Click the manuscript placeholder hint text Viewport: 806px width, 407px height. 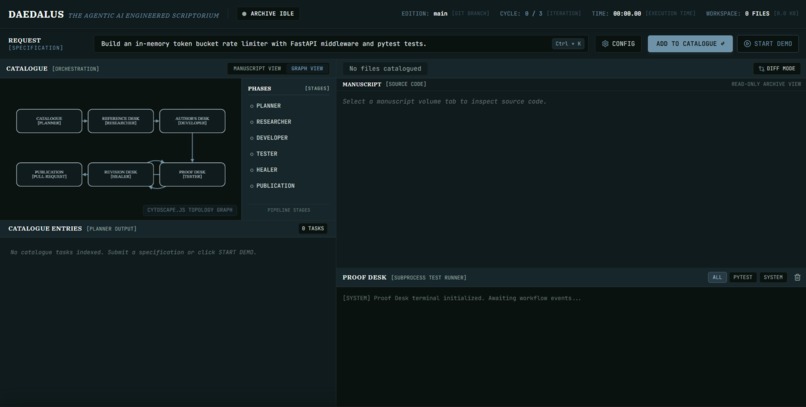[x=444, y=102]
